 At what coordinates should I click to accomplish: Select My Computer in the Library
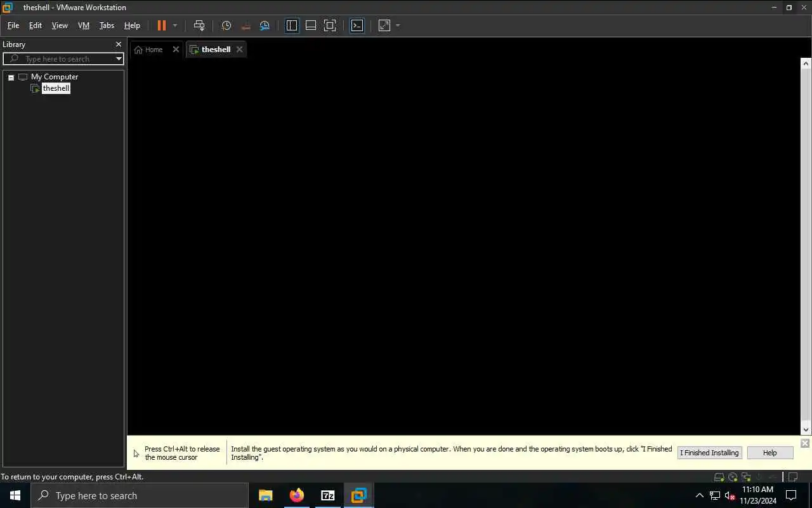tap(55, 77)
